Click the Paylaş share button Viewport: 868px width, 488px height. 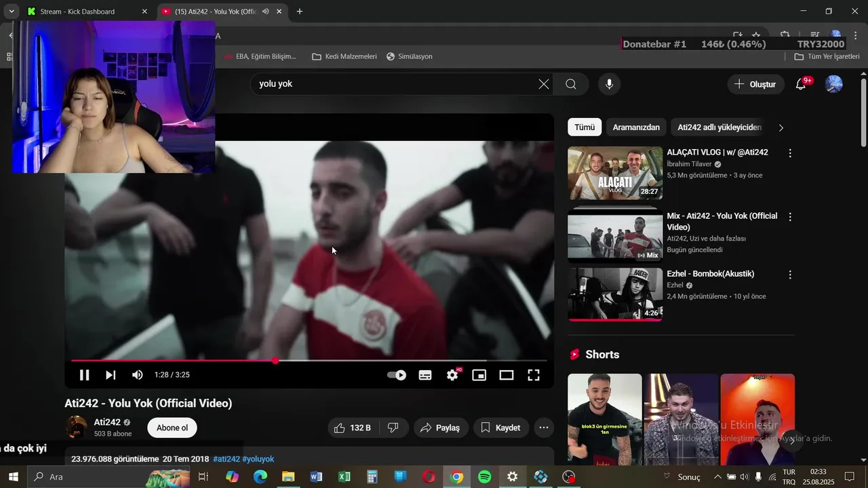[441, 428]
